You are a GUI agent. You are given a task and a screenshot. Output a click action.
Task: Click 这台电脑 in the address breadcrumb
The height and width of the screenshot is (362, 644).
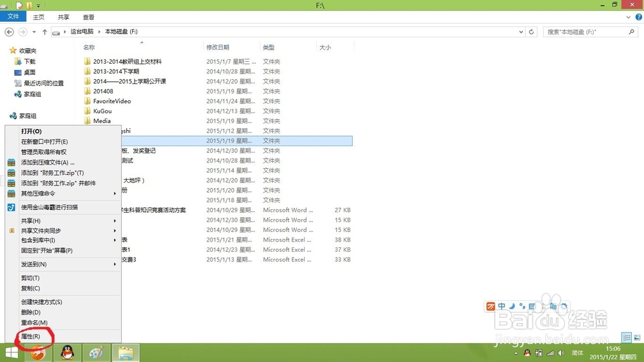tap(82, 31)
